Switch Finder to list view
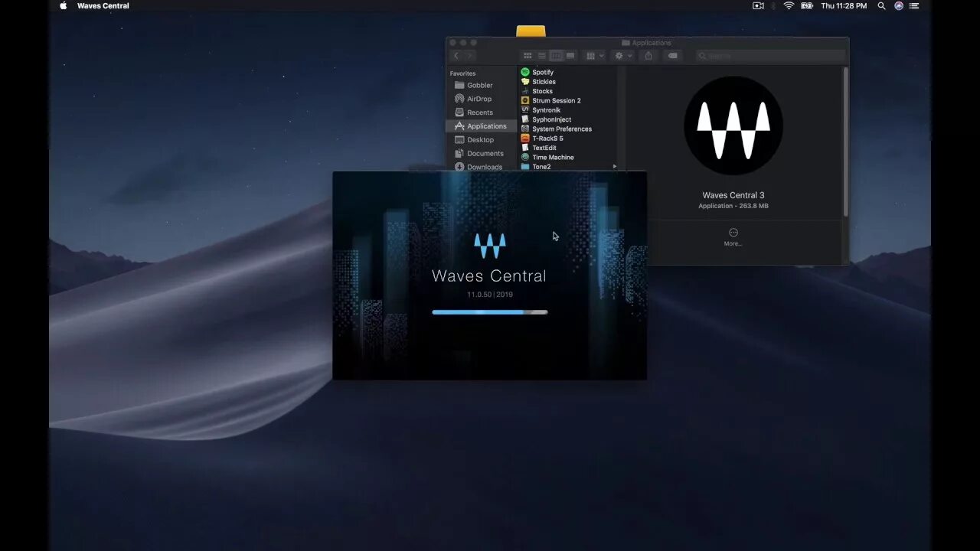 click(x=541, y=56)
